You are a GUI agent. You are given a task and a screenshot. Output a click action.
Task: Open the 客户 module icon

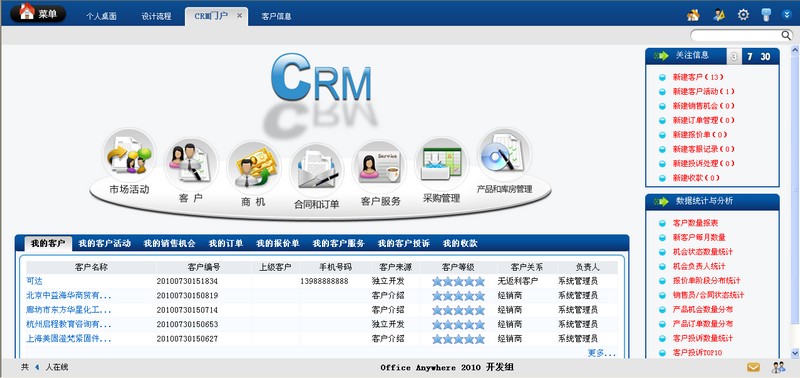point(191,164)
